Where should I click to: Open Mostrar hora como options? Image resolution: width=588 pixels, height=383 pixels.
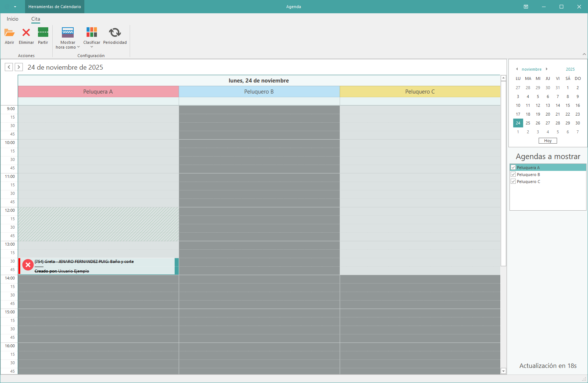pos(68,38)
